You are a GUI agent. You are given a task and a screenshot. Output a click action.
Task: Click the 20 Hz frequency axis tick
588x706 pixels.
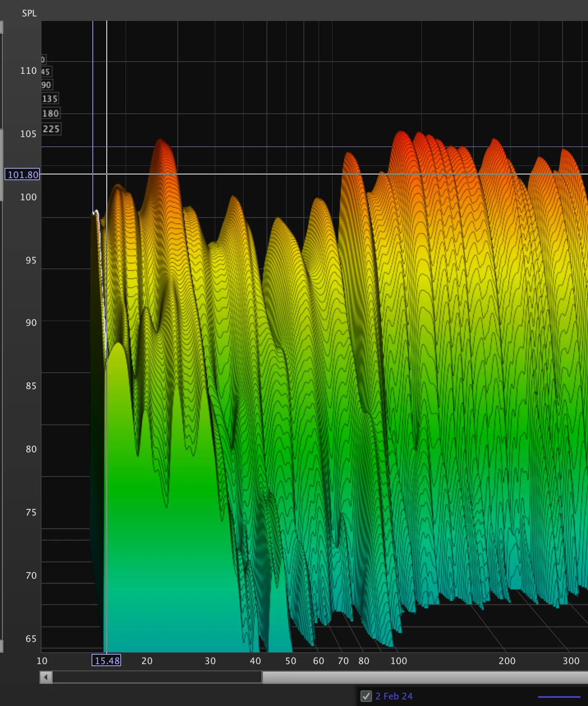[147, 661]
